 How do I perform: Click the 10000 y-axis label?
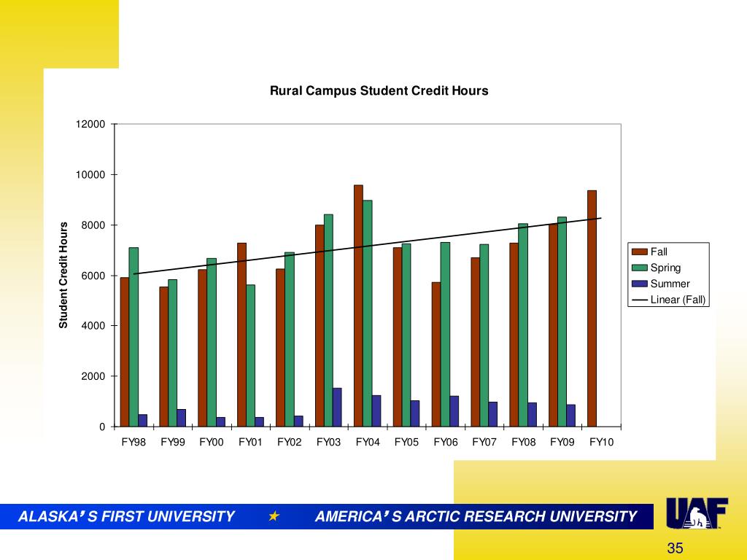point(90,175)
